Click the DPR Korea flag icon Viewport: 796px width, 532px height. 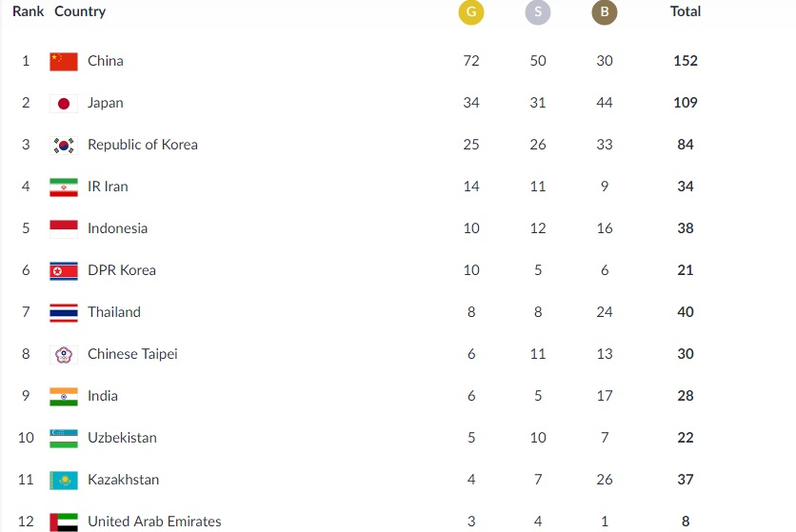coord(64,270)
